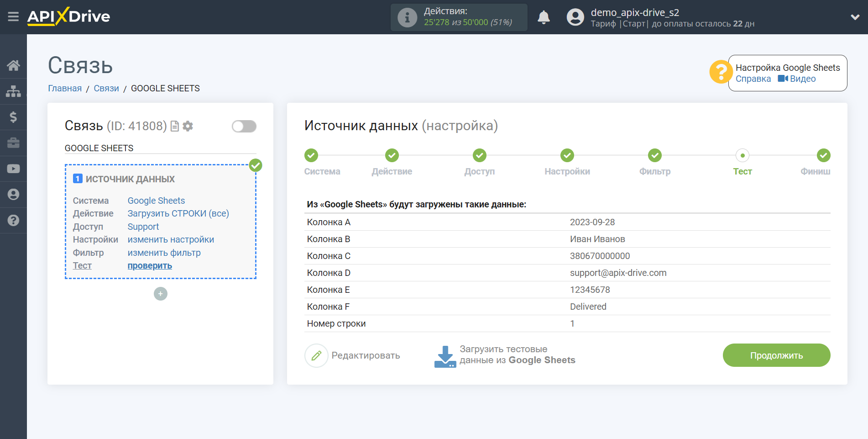
Task: Click the Support access link
Action: [x=143, y=227]
